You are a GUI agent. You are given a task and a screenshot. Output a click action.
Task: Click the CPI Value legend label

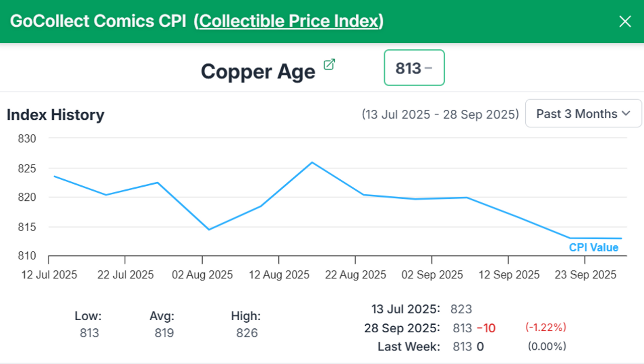click(593, 248)
